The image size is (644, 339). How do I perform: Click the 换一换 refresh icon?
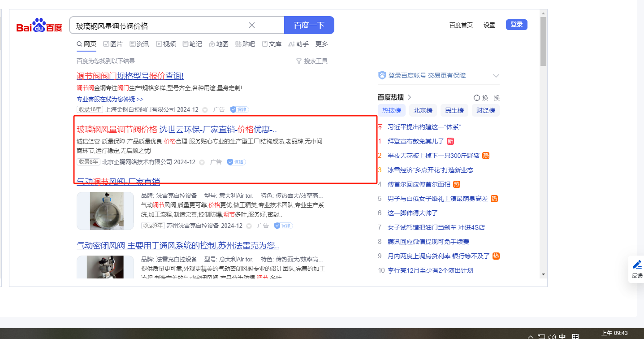click(x=477, y=98)
